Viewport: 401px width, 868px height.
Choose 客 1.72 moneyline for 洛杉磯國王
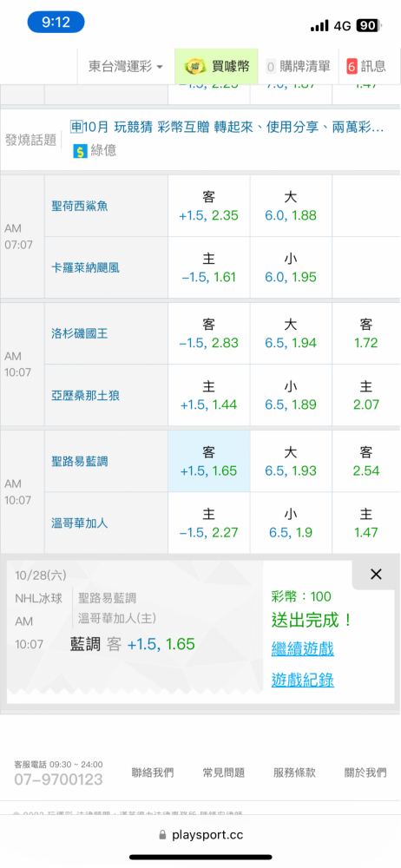click(x=366, y=334)
